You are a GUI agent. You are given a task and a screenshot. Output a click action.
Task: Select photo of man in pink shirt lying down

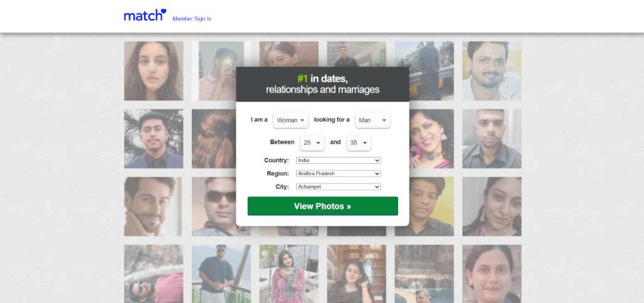click(x=153, y=274)
